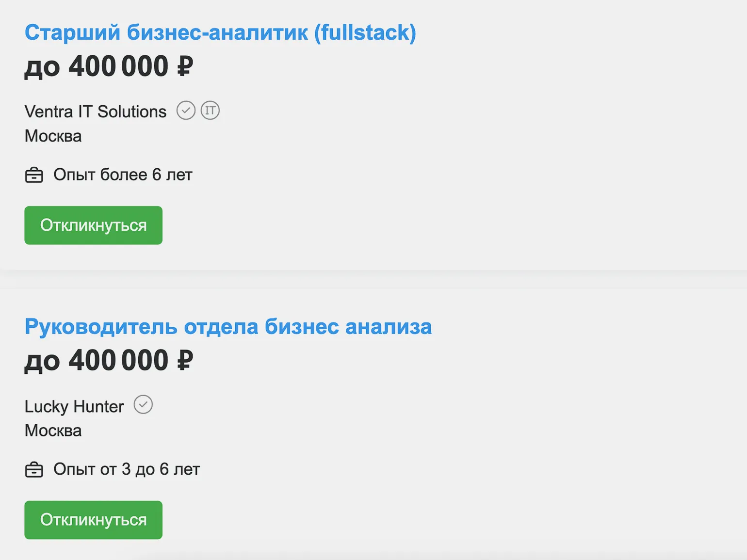This screenshot has height=560, width=747.
Task: Click the Опыт от 3 до 6 лет text
Action: click(127, 469)
